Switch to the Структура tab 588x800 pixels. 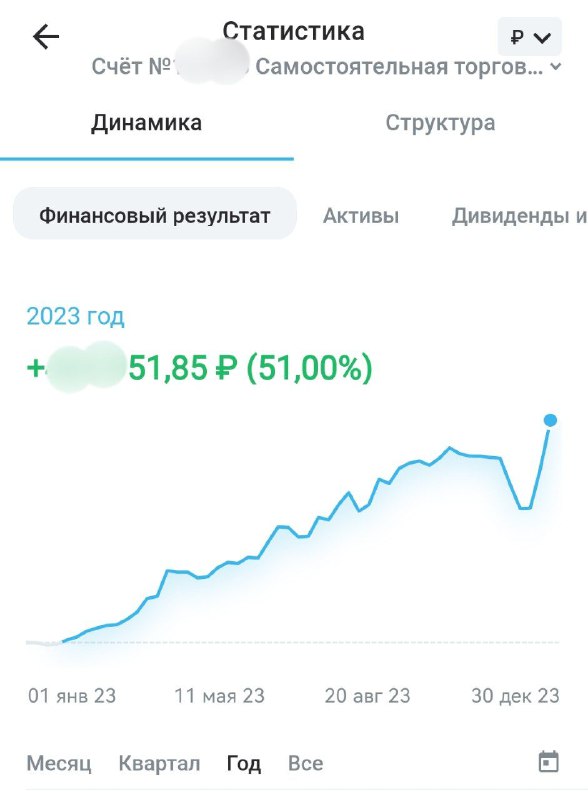point(440,123)
